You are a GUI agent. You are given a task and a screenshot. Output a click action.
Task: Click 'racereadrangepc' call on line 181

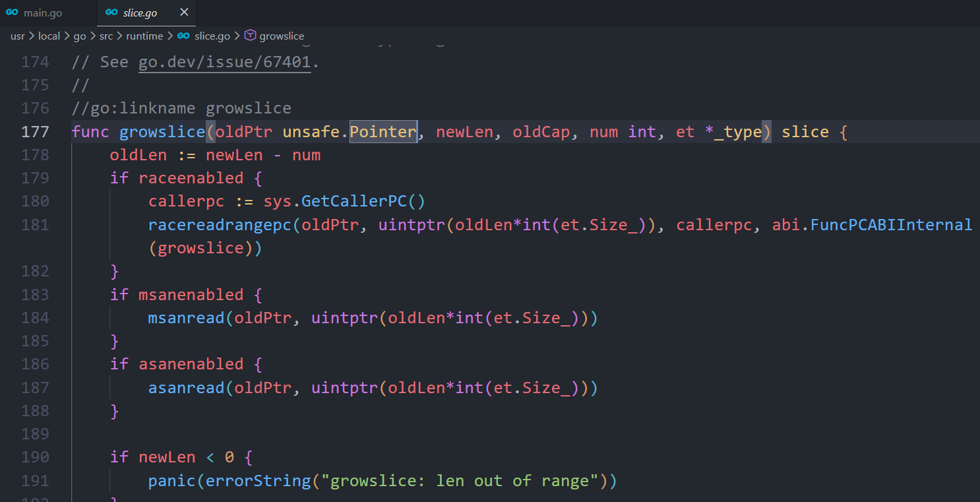220,225
